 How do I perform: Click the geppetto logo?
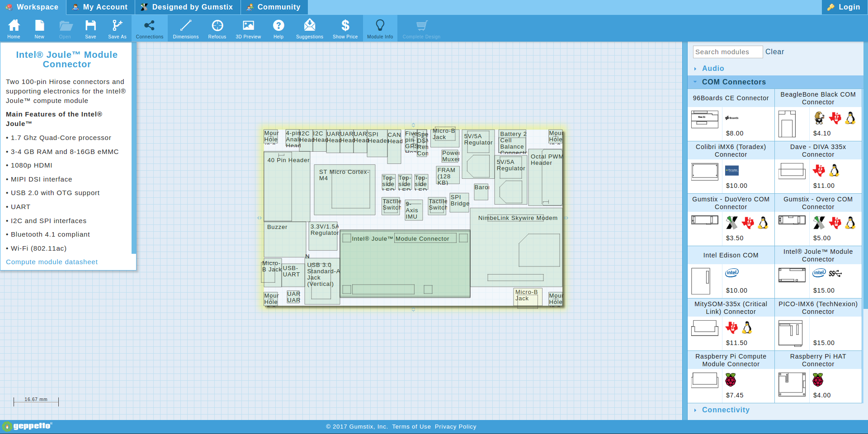28,426
